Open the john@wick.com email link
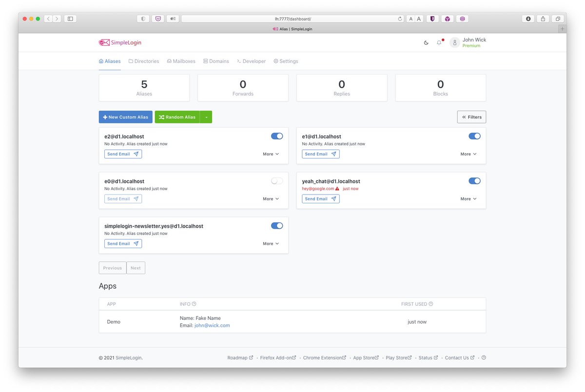This screenshot has height=392, width=585. tap(212, 325)
